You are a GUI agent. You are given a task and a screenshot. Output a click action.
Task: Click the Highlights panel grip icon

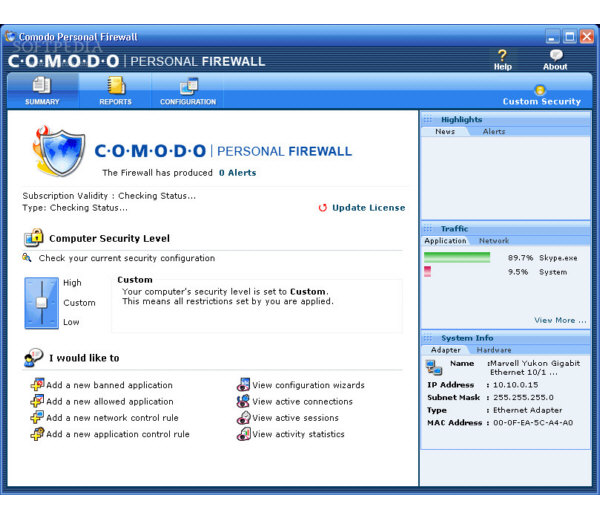[428, 119]
